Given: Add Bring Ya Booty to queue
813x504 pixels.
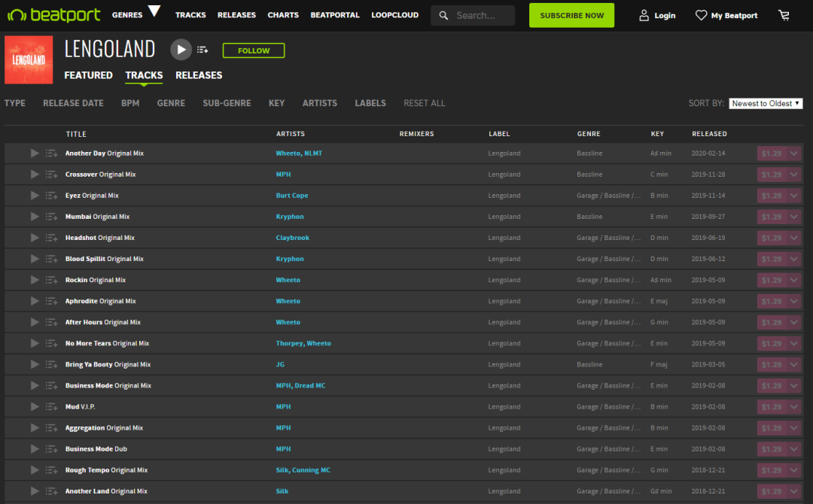Looking at the screenshot, I should click(51, 365).
